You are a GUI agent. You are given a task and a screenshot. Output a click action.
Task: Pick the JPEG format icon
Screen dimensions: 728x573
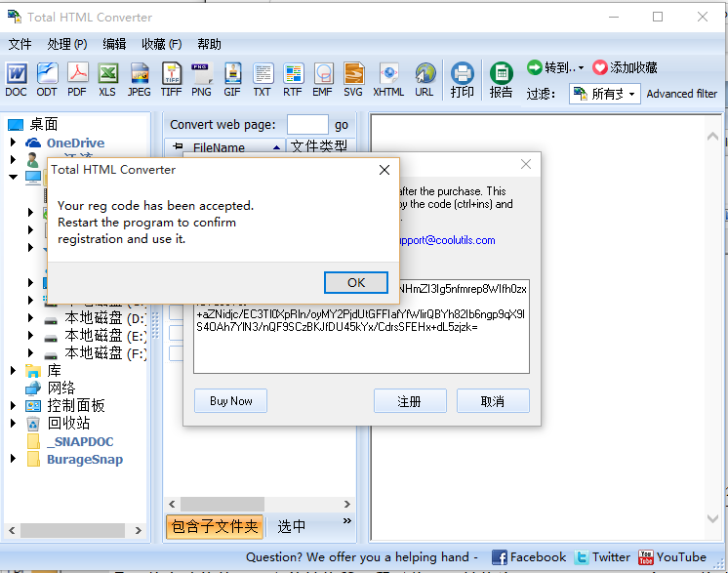[140, 79]
